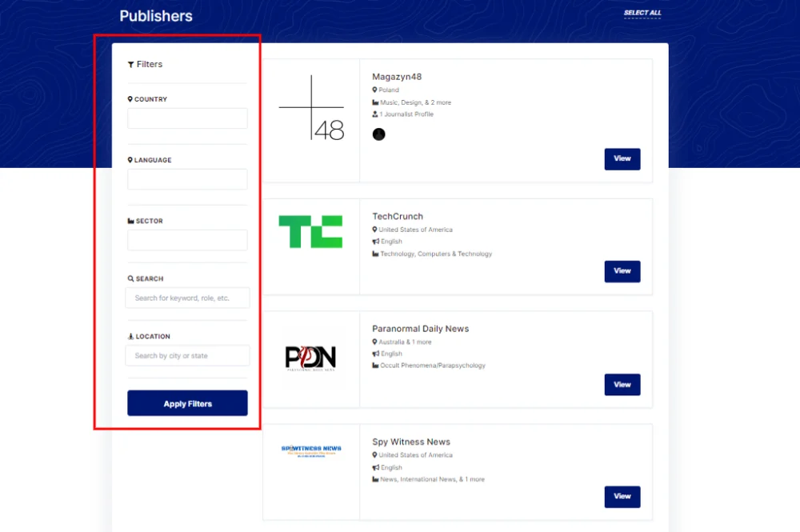
Task: Click the TechCrunch logo thumbnail
Action: tap(310, 231)
